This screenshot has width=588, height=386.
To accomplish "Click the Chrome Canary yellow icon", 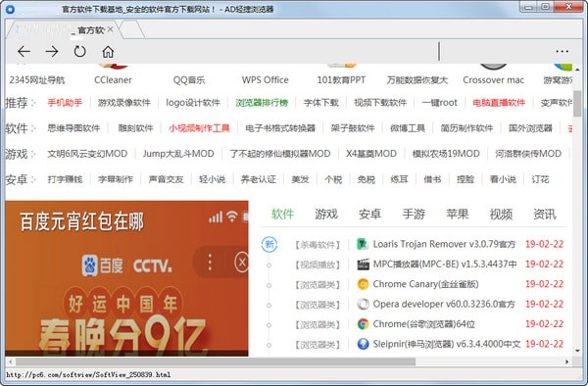I will 363,284.
